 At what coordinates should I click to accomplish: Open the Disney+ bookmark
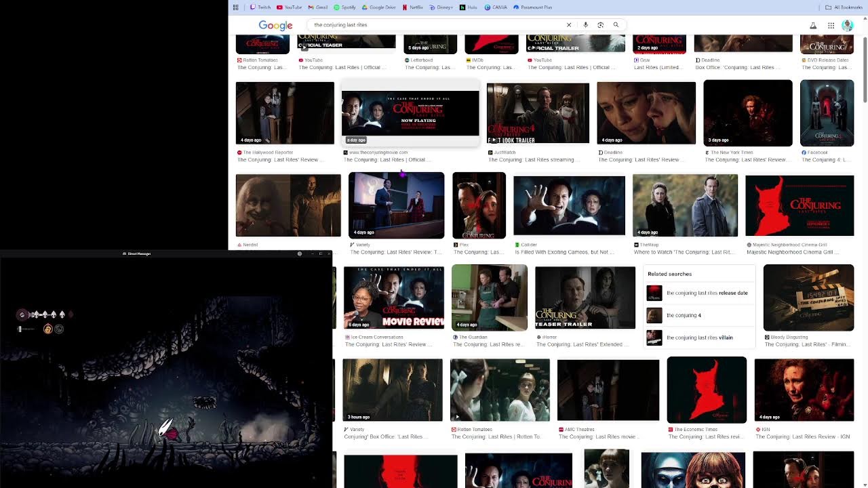pos(441,7)
